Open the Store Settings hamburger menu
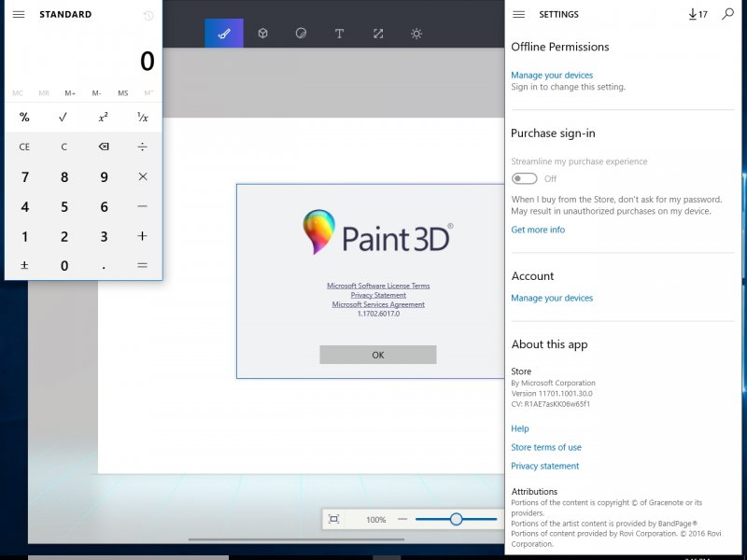The height and width of the screenshot is (560, 747). tap(519, 14)
